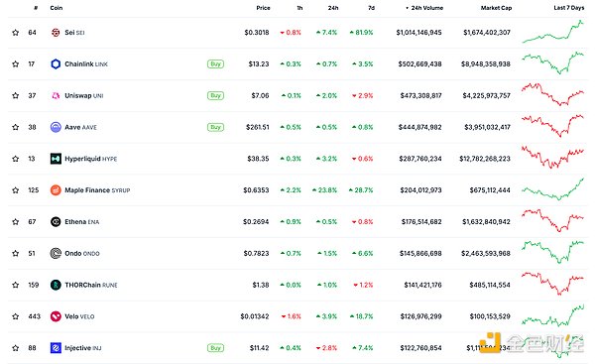Click the Aave ghost logo icon

[56, 127]
